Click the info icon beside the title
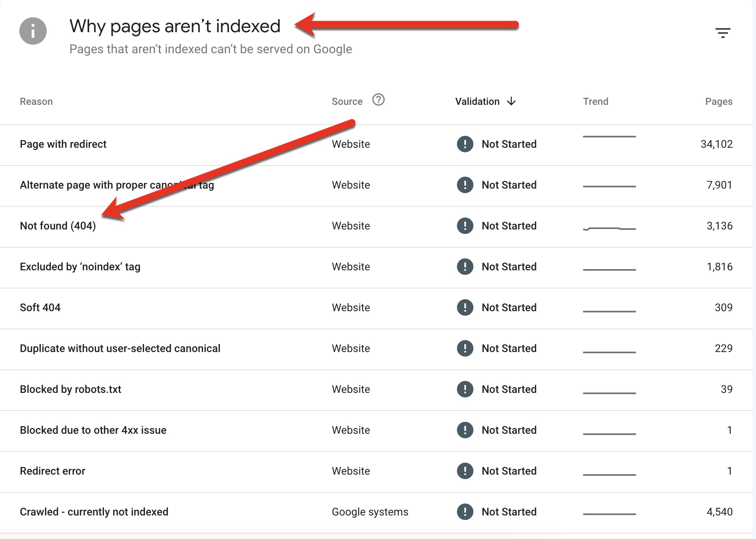This screenshot has width=756, height=539. coord(33,31)
